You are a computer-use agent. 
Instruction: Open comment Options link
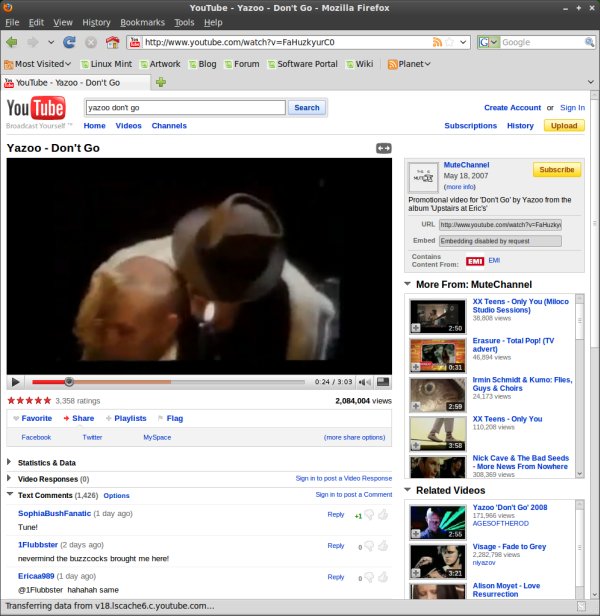pyautogui.click(x=116, y=495)
